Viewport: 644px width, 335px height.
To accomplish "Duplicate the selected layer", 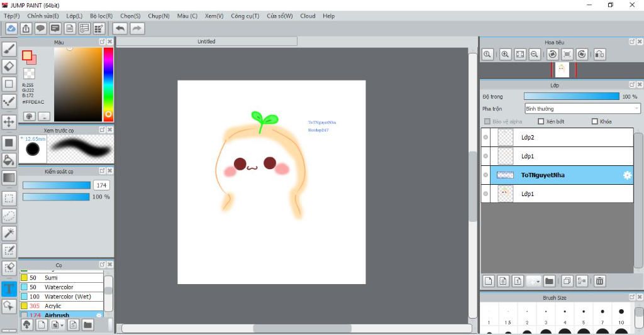I will point(567,281).
